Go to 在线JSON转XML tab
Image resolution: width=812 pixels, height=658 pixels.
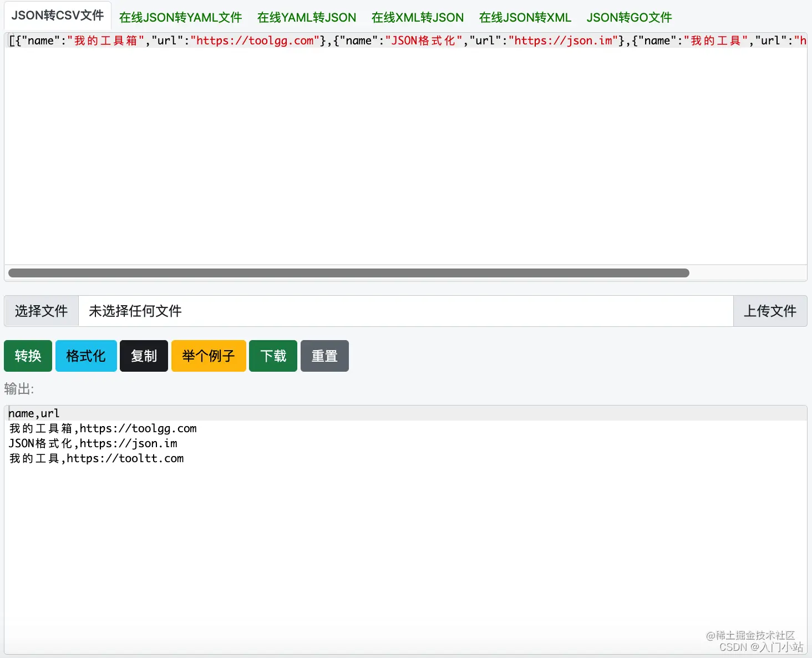point(525,17)
